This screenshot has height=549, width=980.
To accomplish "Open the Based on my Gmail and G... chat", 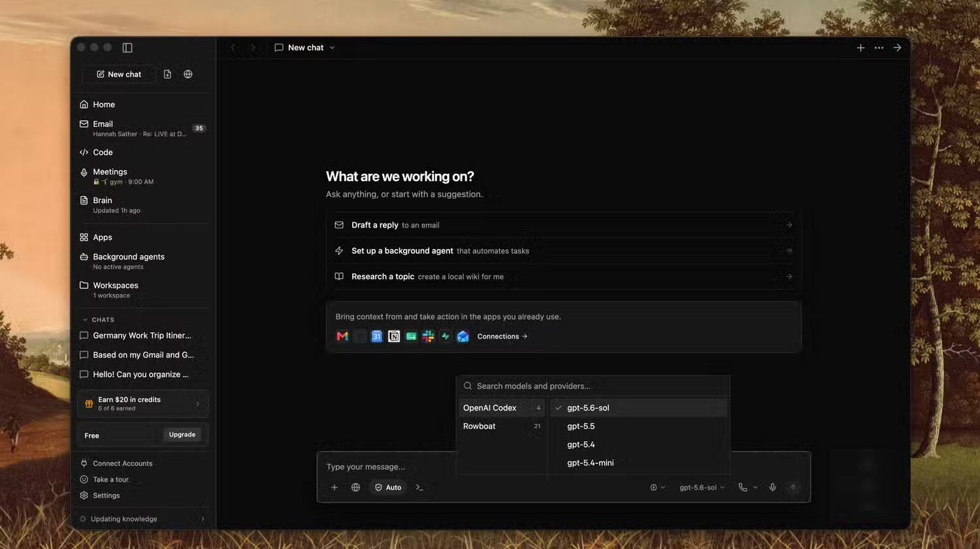I will [x=142, y=355].
